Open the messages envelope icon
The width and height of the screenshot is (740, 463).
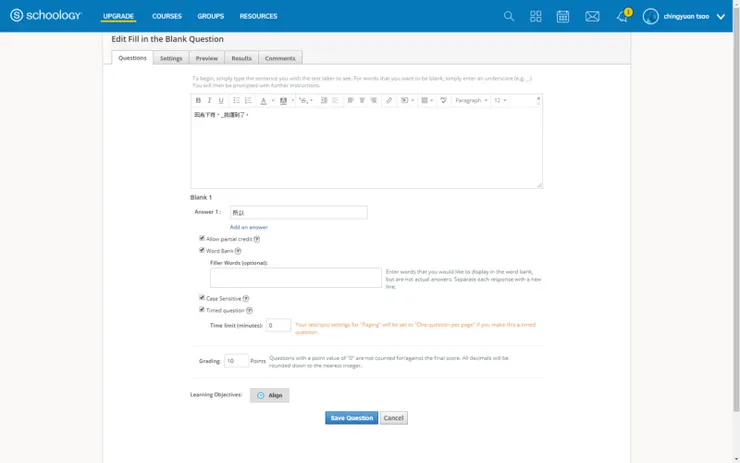pos(592,16)
